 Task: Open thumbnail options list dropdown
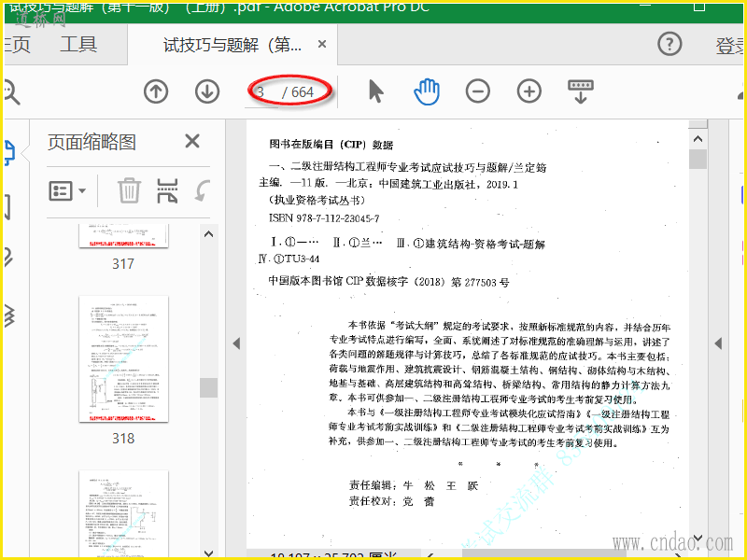tap(67, 191)
